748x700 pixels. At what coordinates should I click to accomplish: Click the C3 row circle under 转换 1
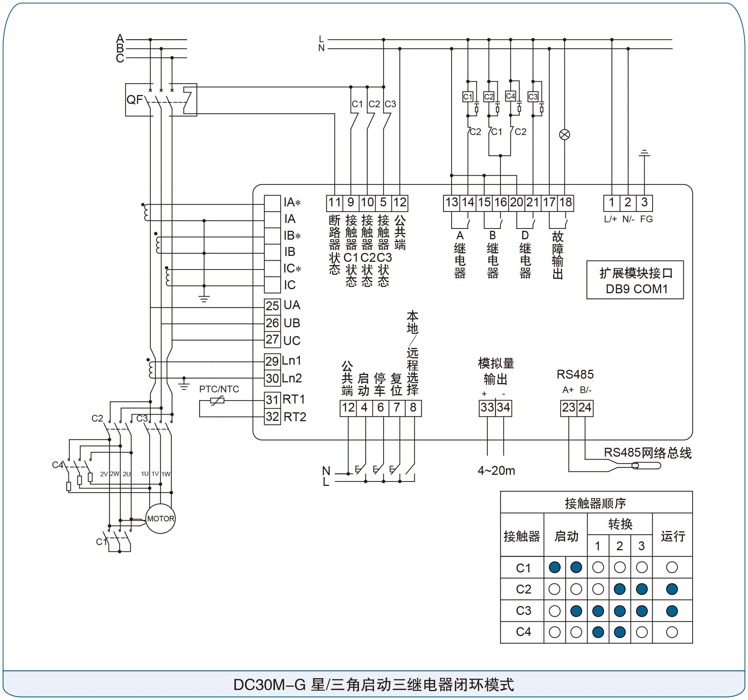click(598, 611)
